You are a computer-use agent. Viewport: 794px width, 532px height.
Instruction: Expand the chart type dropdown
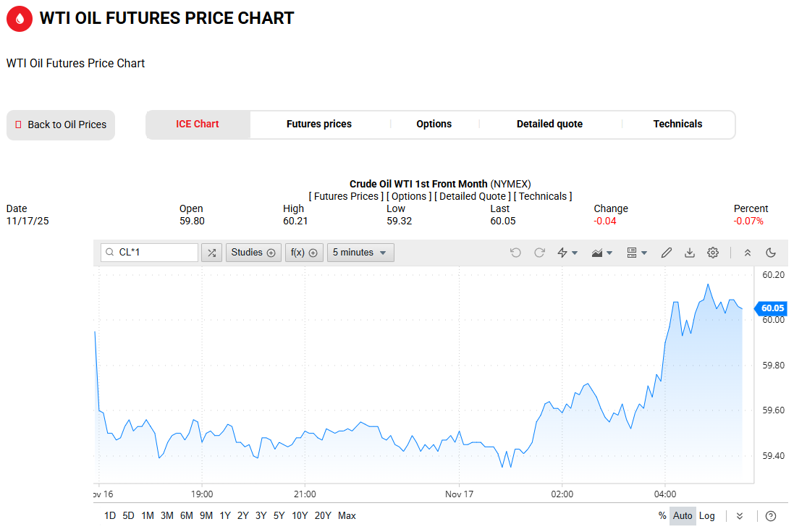tap(602, 253)
